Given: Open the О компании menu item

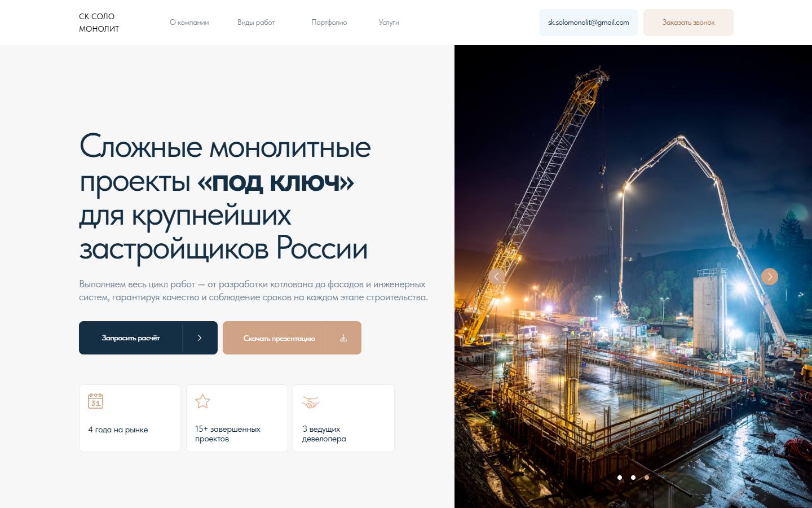Looking at the screenshot, I should tap(189, 23).
